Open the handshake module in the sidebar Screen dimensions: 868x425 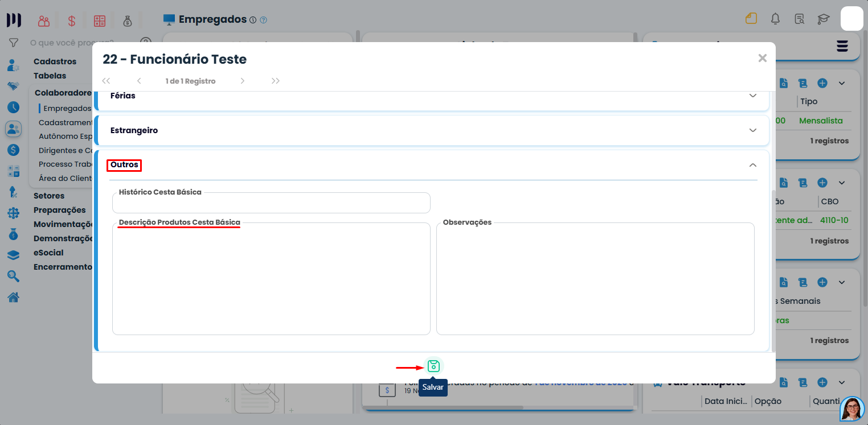click(x=13, y=86)
